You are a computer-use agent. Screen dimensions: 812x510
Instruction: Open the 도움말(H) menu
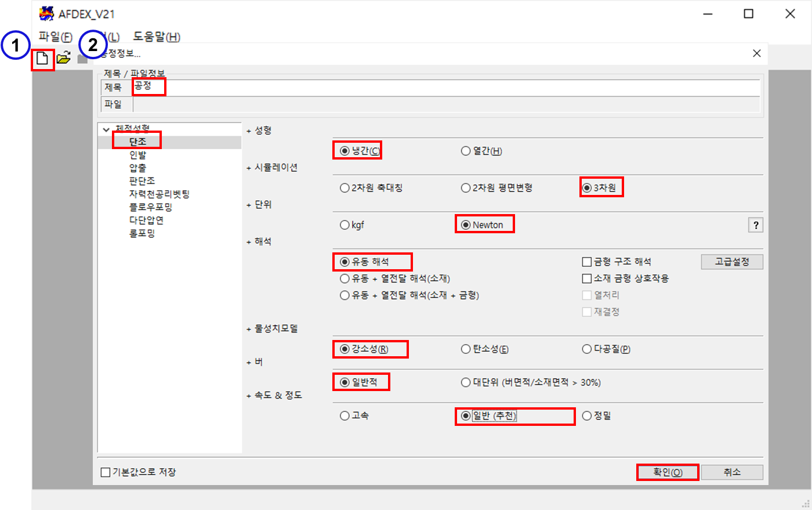tap(157, 37)
